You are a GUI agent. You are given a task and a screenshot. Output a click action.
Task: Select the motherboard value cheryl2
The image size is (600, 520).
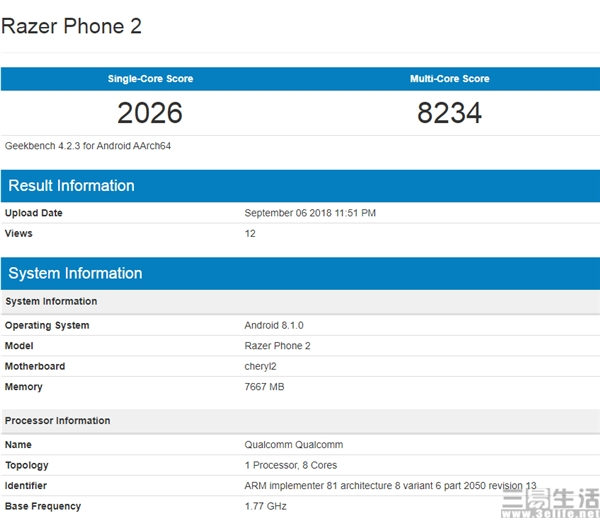pos(261,366)
